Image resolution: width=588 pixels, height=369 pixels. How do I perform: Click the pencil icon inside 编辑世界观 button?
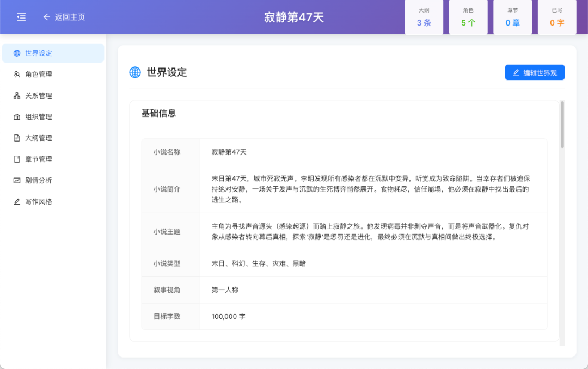[516, 72]
